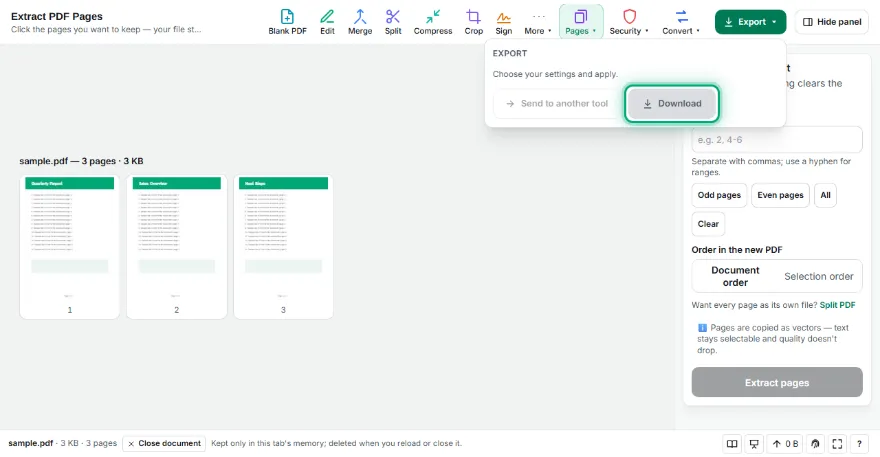Click the sample.pdf — 3 pages heading
The image size is (880, 457).
point(81,161)
